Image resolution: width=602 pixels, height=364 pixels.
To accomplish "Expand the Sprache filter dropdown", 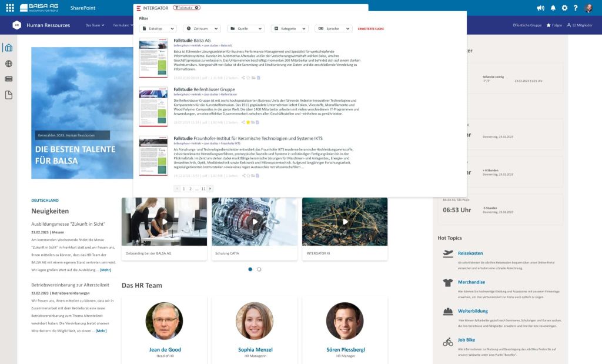I will pyautogui.click(x=333, y=28).
